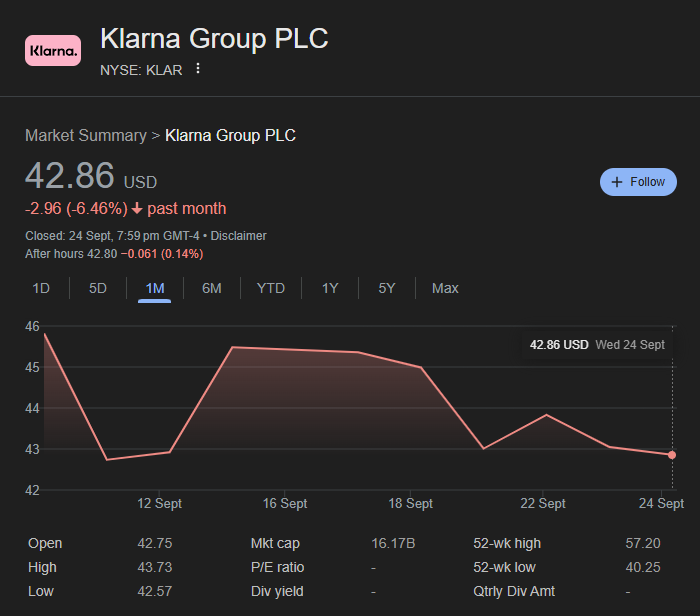Select the 1M chart range
This screenshot has width=700, height=616.
(x=155, y=288)
